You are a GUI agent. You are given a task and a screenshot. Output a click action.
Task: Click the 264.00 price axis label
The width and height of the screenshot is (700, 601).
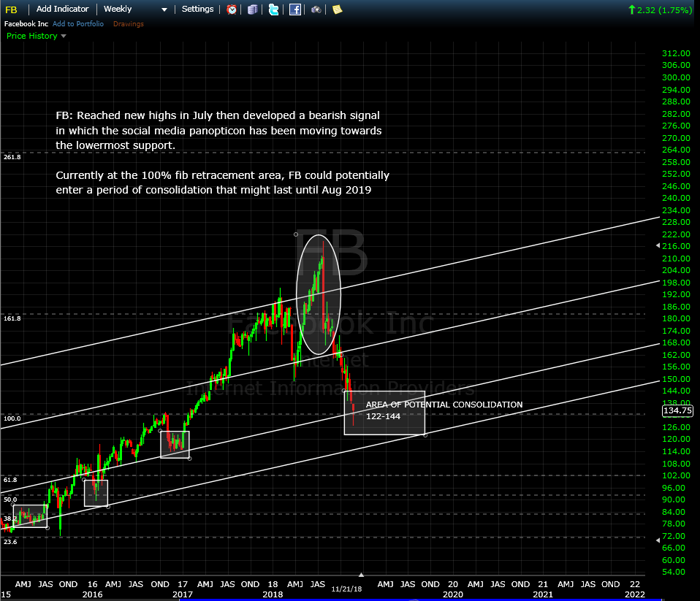[x=676, y=150]
